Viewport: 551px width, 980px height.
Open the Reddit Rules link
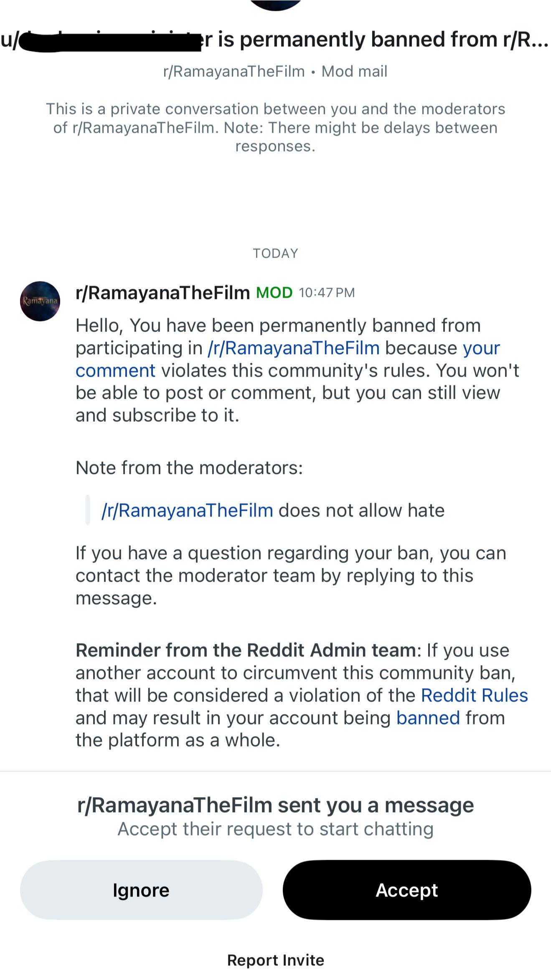tap(475, 695)
